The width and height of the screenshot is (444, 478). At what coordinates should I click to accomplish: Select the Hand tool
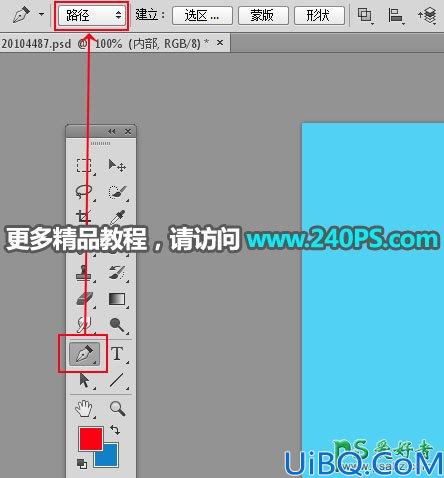point(84,409)
